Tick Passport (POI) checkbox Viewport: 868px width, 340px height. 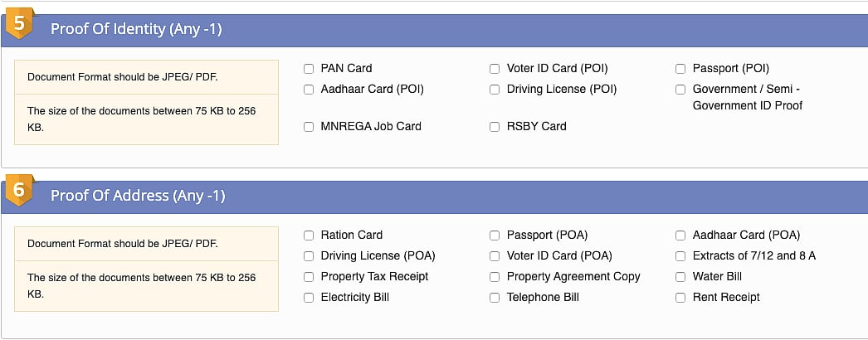pyautogui.click(x=680, y=69)
